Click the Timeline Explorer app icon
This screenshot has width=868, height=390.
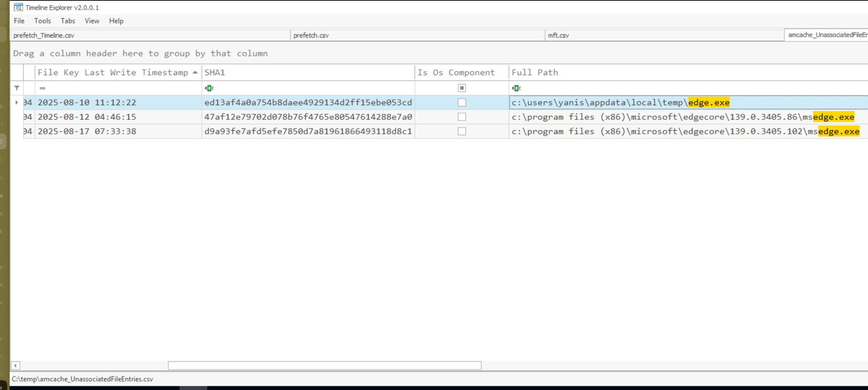[x=18, y=7]
